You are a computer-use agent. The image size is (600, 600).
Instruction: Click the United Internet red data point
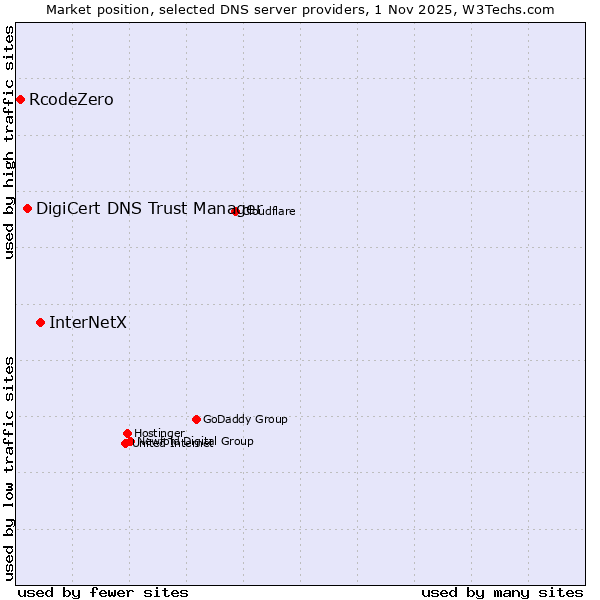pos(124,443)
